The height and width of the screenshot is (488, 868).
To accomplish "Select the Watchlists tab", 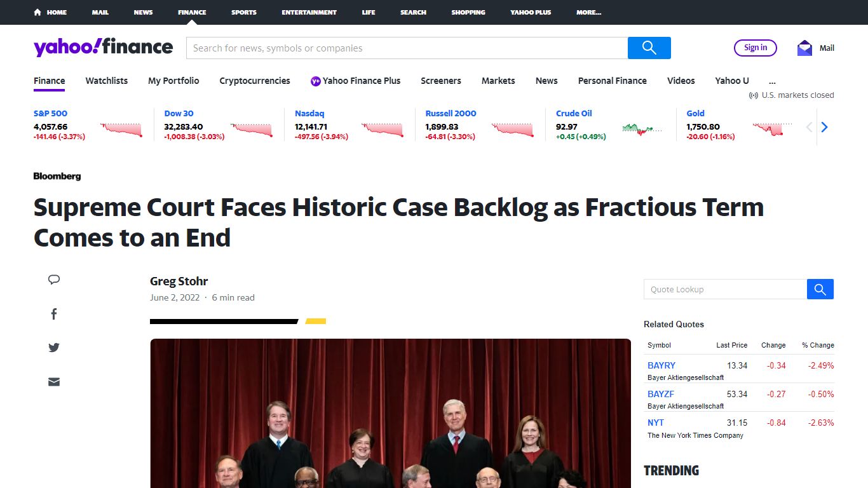I will point(107,81).
